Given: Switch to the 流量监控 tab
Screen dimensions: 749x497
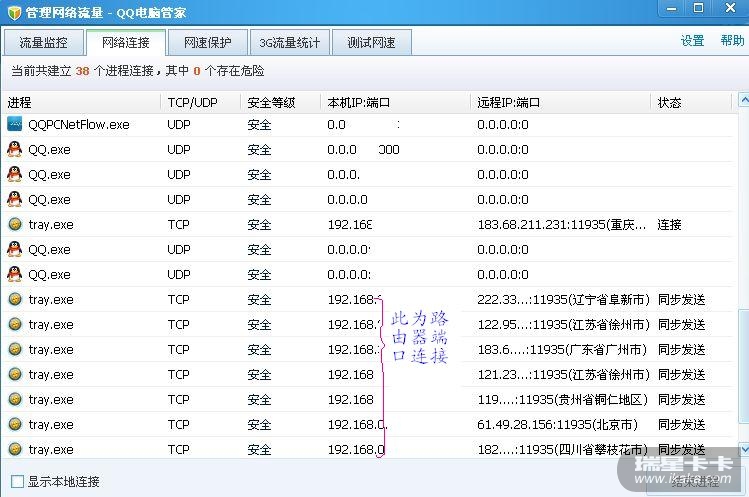Looking at the screenshot, I should click(43, 43).
